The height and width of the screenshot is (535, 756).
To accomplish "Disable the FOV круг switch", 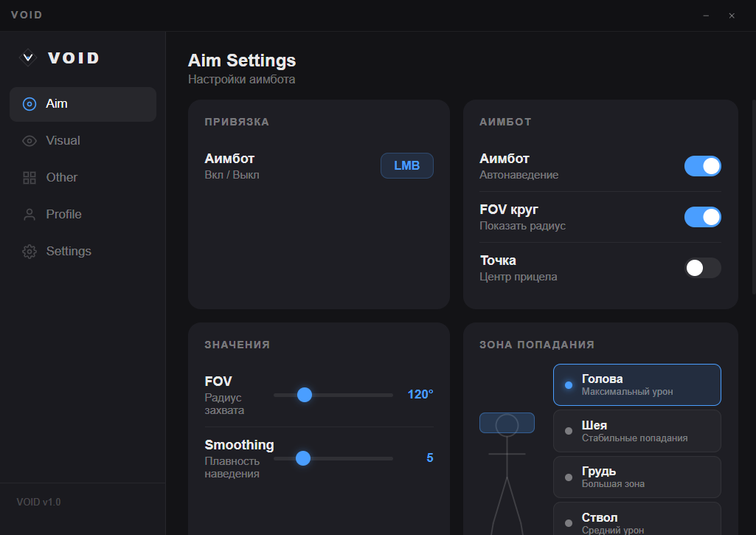I will (702, 217).
